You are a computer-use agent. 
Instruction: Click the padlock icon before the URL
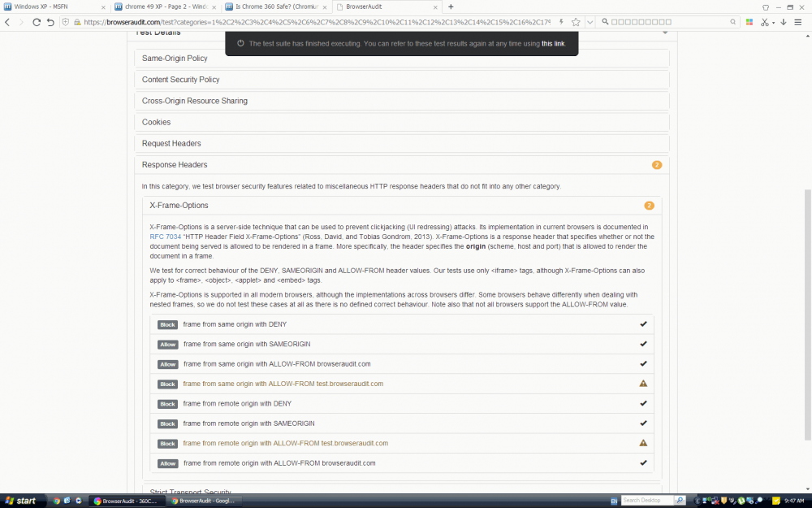(77, 22)
